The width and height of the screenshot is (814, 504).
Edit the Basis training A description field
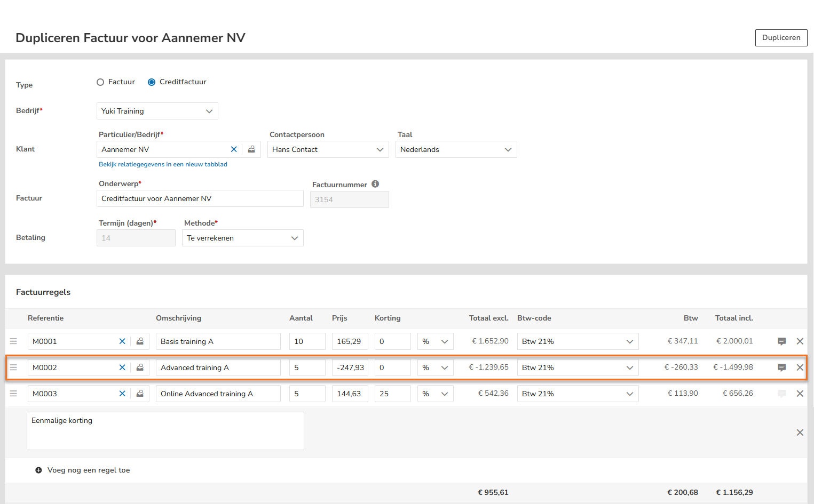(x=218, y=341)
